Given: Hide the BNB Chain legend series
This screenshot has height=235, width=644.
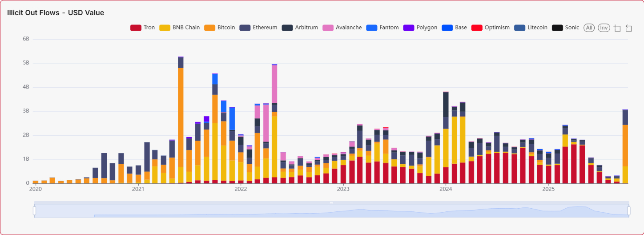Looking at the screenshot, I should 179,28.
